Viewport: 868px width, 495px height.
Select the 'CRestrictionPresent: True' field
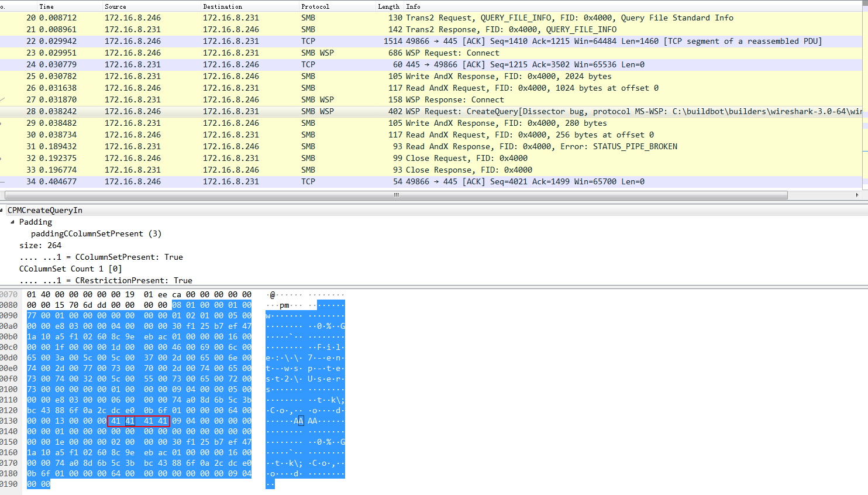[x=106, y=280]
